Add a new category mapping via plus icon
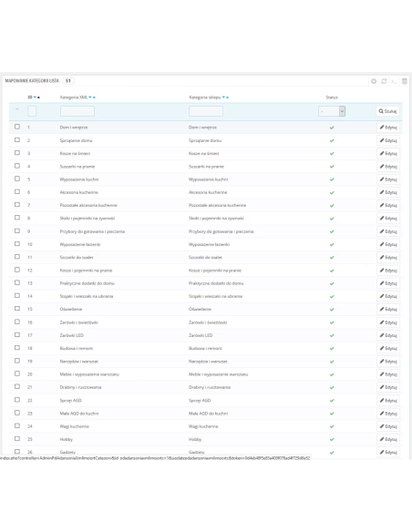This screenshot has width=412, height=532. [374, 81]
